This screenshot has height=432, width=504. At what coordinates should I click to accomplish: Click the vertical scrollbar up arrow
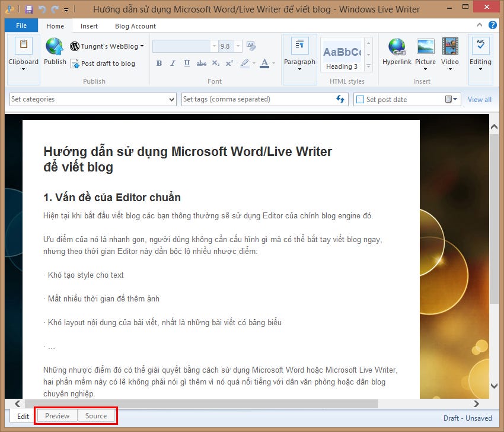click(x=495, y=127)
